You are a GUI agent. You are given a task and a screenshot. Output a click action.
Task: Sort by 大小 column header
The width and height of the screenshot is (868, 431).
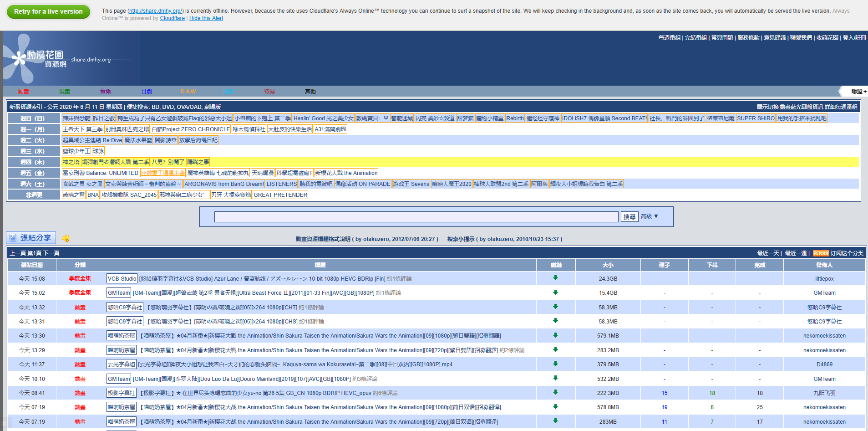click(x=608, y=265)
